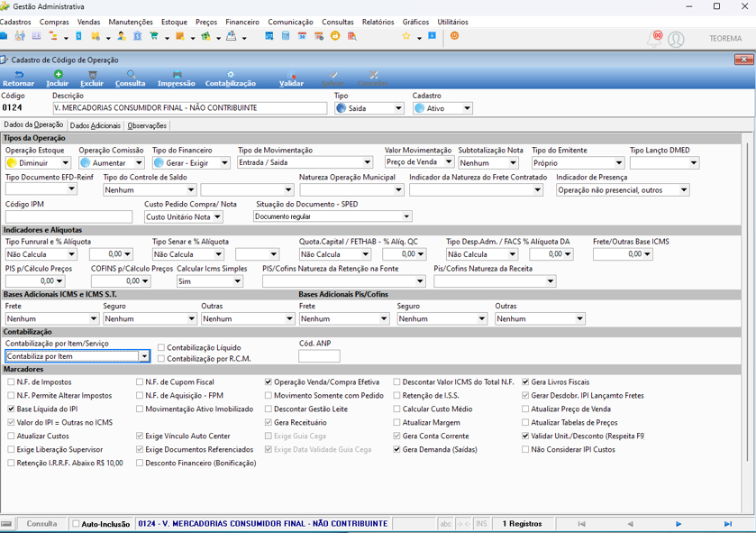Open Contabilização por Item/Serviço dropdown
The height and width of the screenshot is (533, 756).
coord(77,356)
